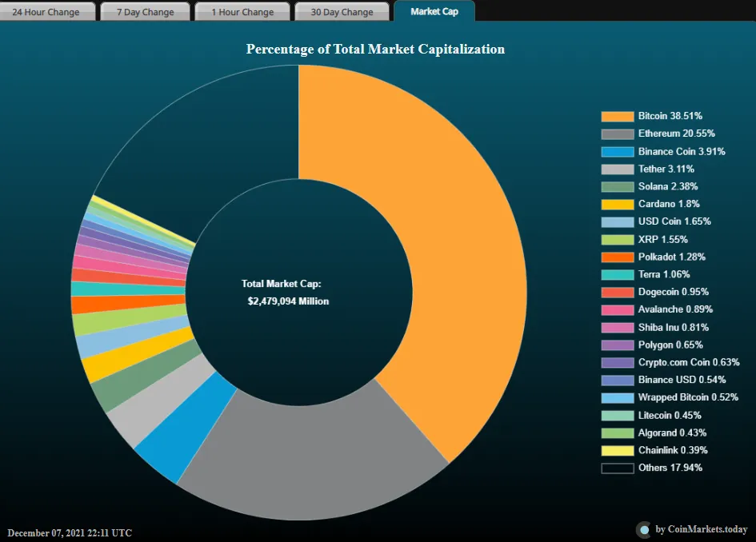Click the Binance Coin 3.91% legend label

point(682,151)
